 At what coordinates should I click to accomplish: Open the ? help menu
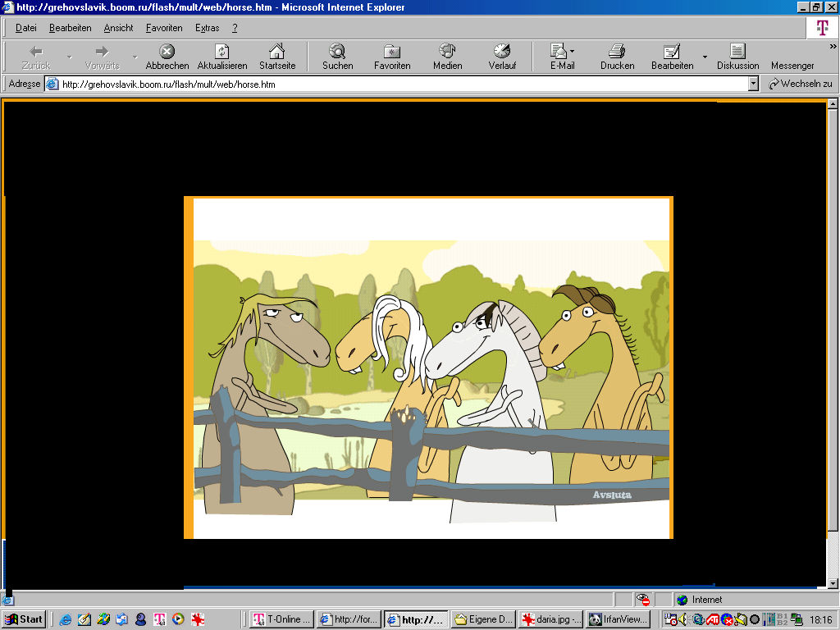pos(235,28)
